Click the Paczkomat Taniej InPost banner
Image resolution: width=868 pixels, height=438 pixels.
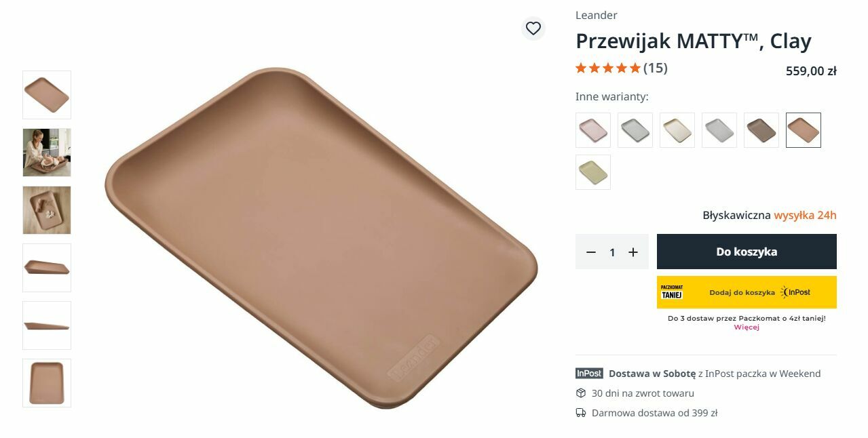coord(747,292)
